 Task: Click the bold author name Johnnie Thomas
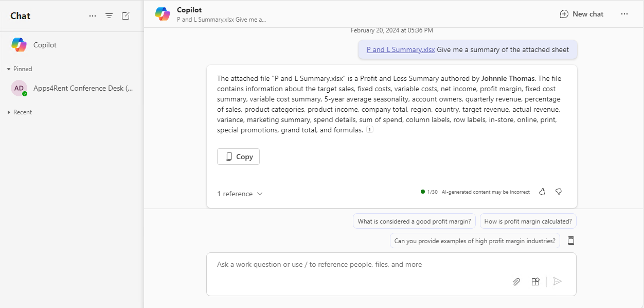[x=509, y=78]
